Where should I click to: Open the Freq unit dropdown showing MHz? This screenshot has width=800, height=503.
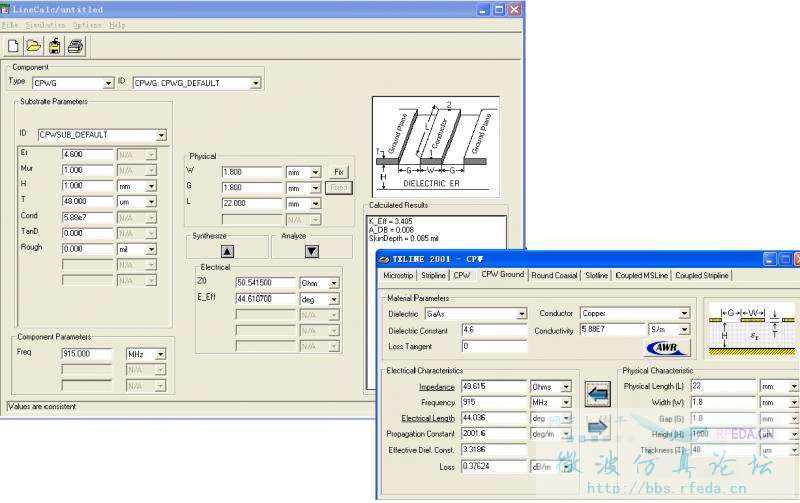160,354
